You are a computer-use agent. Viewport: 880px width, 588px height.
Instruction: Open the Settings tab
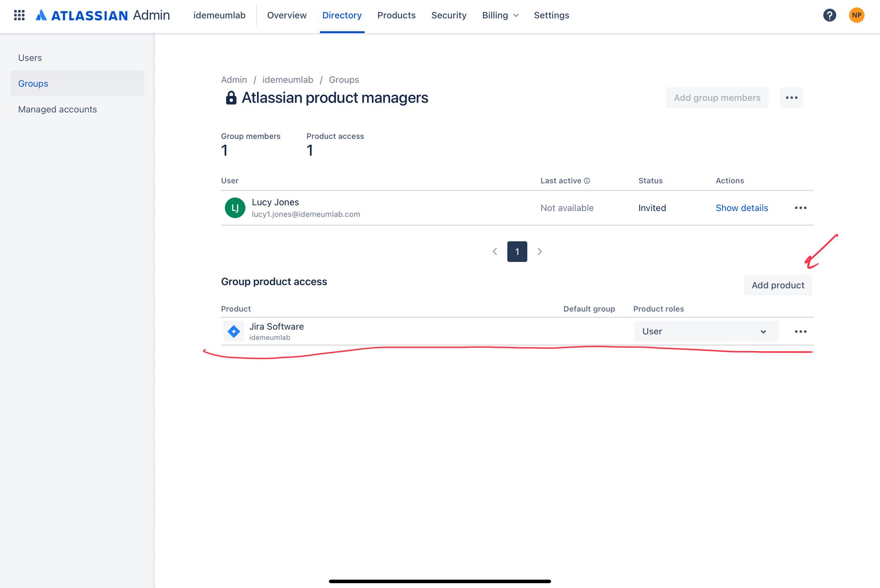(551, 15)
